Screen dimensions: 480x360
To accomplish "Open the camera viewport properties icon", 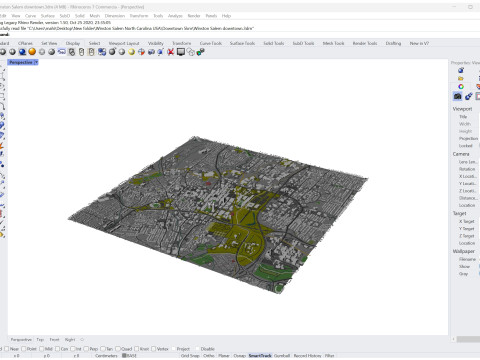I will [x=457, y=96].
